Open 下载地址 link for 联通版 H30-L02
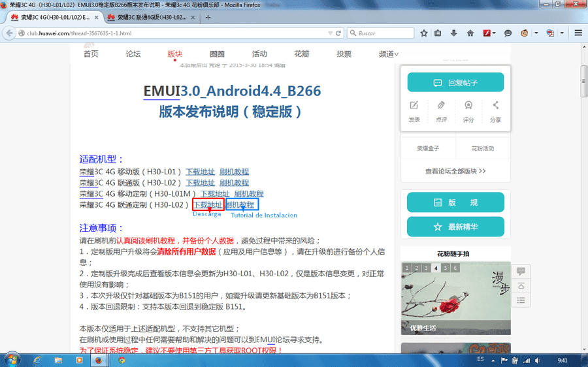 pos(201,183)
